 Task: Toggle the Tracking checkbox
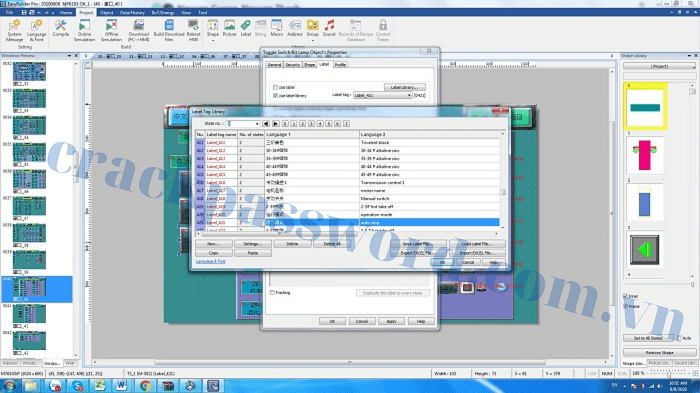point(272,293)
